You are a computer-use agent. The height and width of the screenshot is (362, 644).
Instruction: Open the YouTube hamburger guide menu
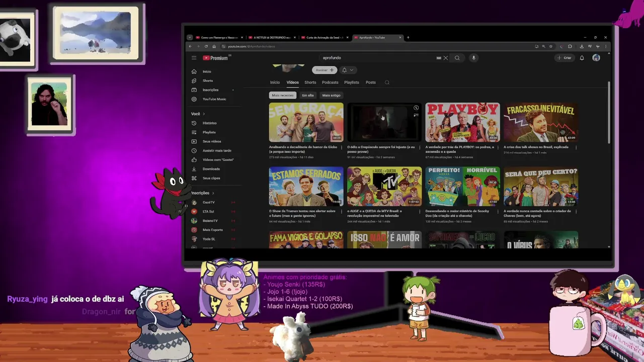[x=194, y=58]
